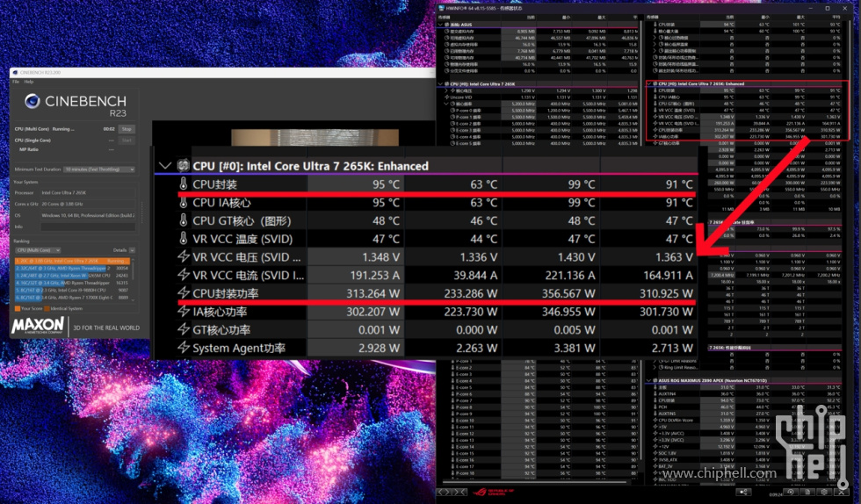Collapse the 系统: ASUS sensor group in HWiNFO
This screenshot has width=861, height=504.
(441, 25)
